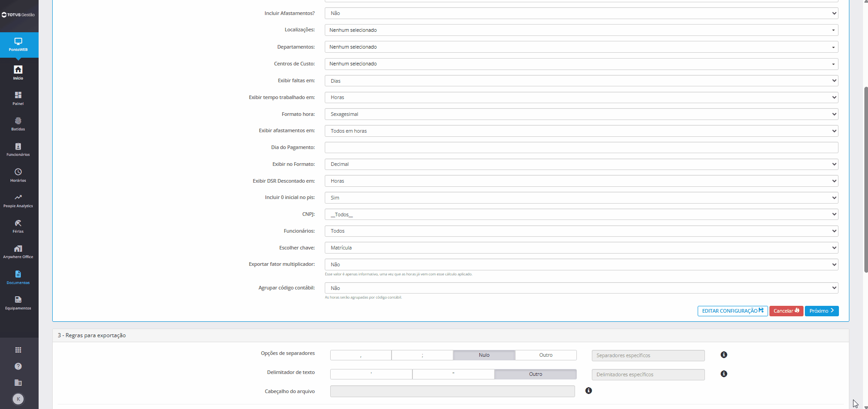Select comma separator option
The image size is (868, 409).
click(x=361, y=355)
